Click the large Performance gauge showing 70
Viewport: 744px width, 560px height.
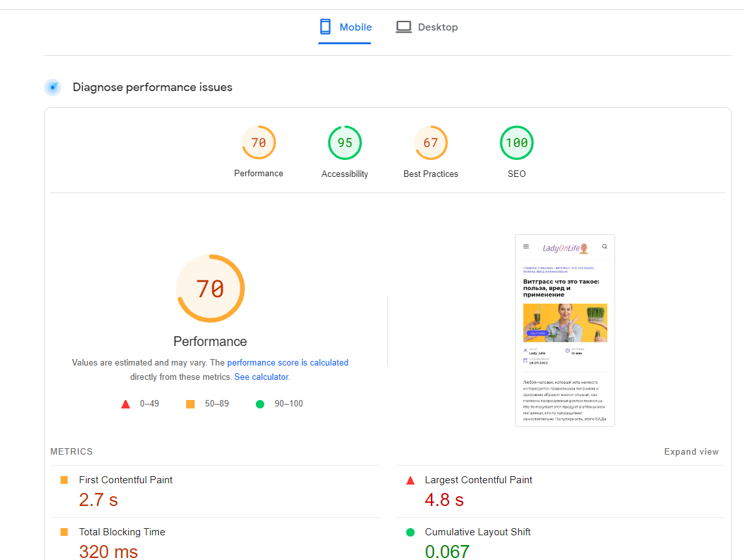[210, 289]
